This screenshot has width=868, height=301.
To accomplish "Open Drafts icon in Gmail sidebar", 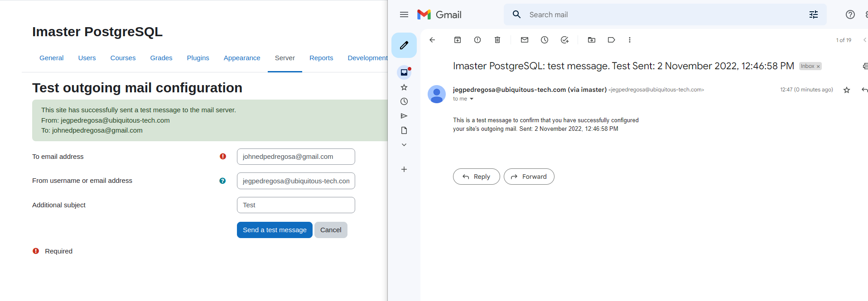I will [404, 130].
